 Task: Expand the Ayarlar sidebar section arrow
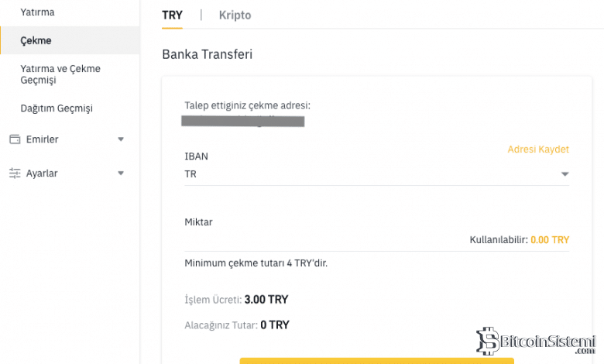coord(120,173)
